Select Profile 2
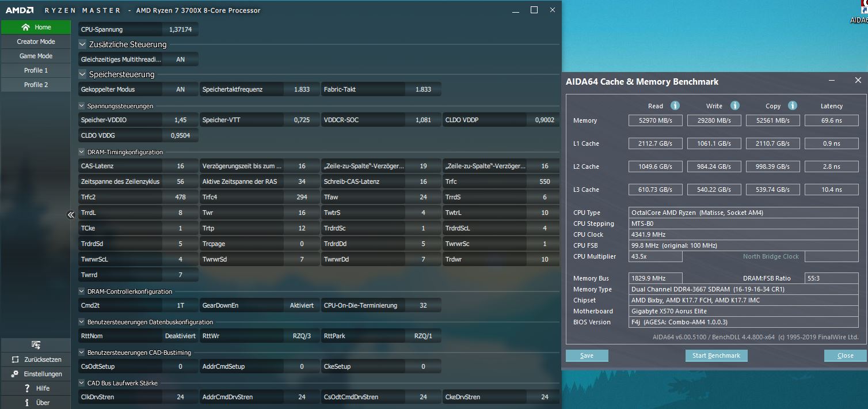This screenshot has height=409, width=868. click(x=36, y=85)
